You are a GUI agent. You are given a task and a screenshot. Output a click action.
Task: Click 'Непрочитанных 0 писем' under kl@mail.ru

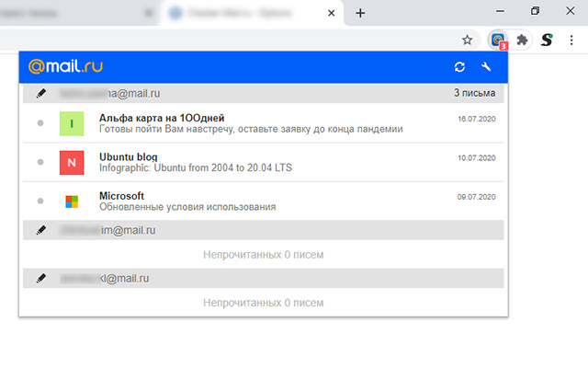pyautogui.click(x=264, y=303)
